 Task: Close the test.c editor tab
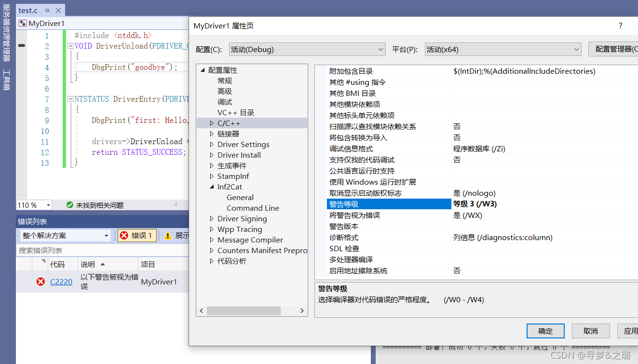[x=58, y=10]
